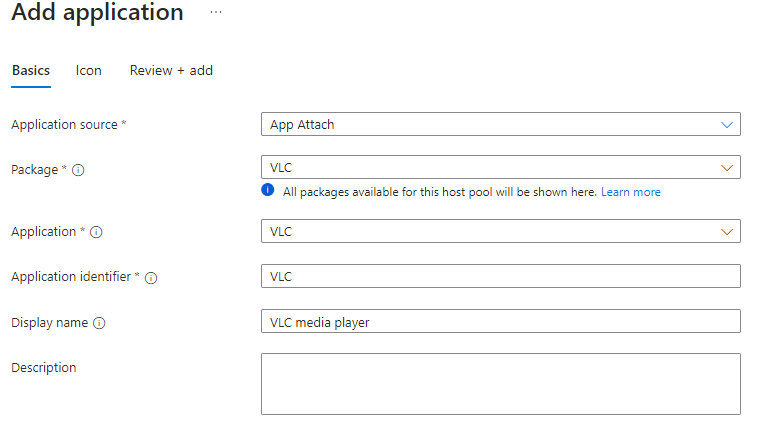
Task: Click info icon beside Application identifier
Action: tap(151, 278)
